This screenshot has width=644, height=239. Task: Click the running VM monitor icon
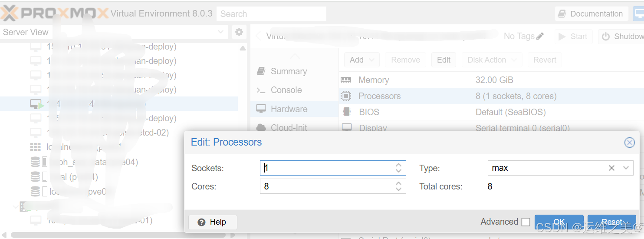[36, 104]
